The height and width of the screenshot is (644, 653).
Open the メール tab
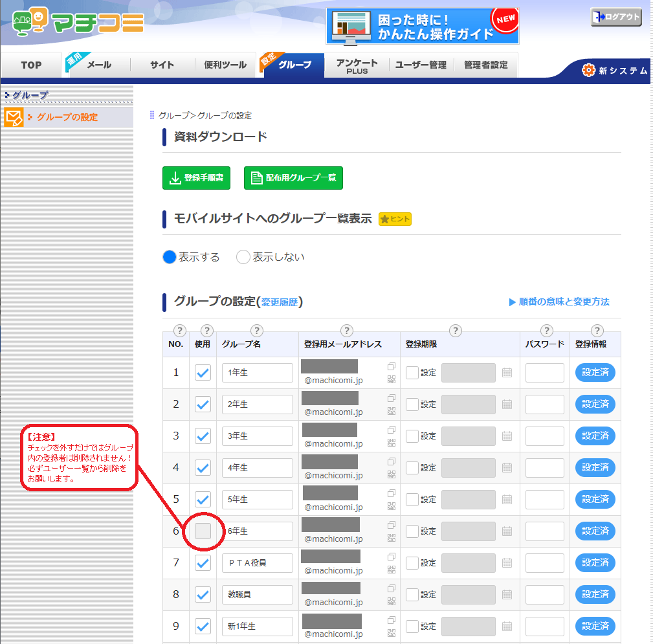(x=99, y=65)
